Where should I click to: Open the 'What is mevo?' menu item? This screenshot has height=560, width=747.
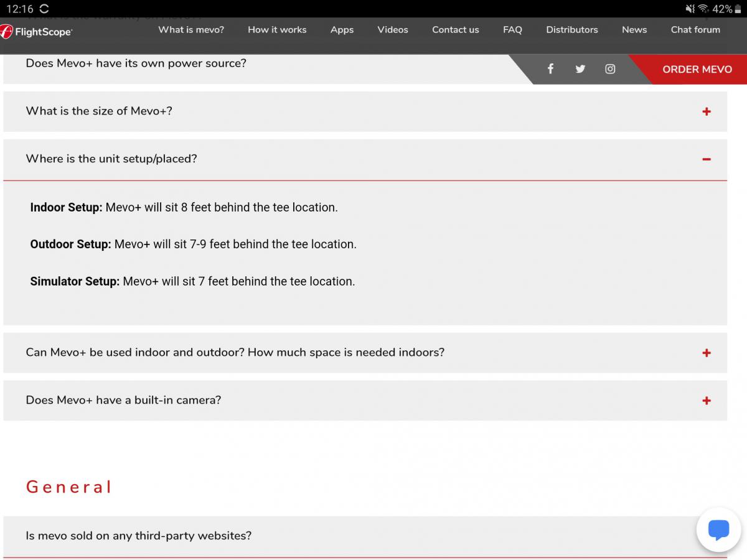pos(191,29)
